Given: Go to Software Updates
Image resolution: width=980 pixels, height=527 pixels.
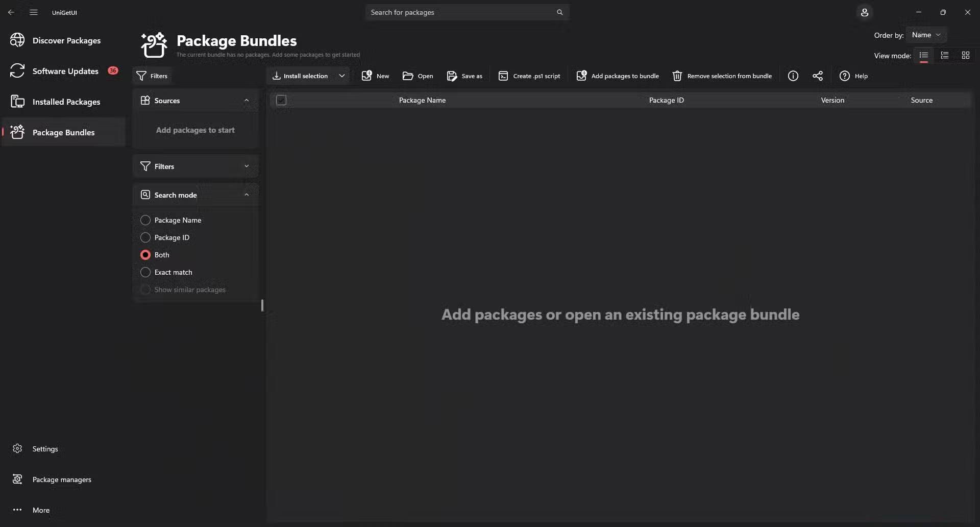Looking at the screenshot, I should [x=64, y=71].
